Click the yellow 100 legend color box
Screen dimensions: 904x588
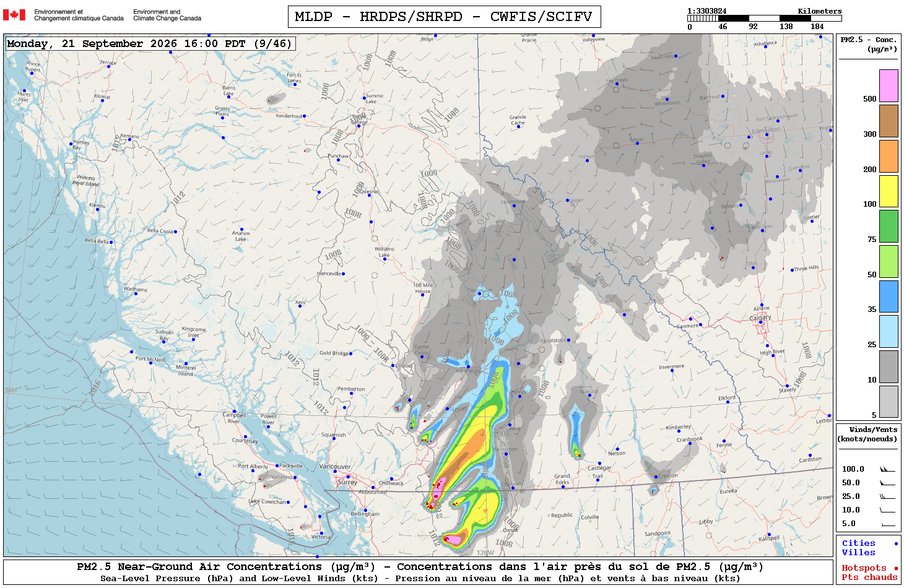(x=889, y=191)
